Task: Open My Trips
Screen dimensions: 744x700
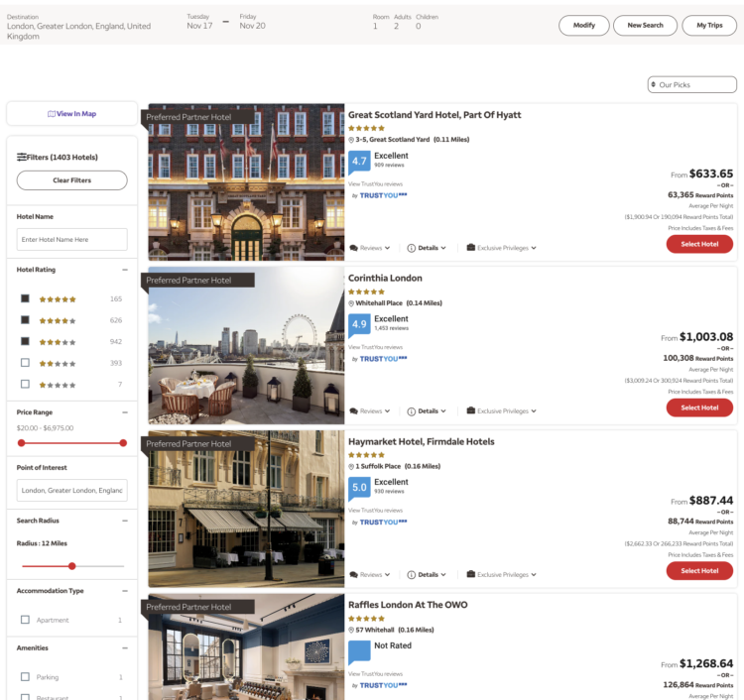Action: pyautogui.click(x=709, y=26)
